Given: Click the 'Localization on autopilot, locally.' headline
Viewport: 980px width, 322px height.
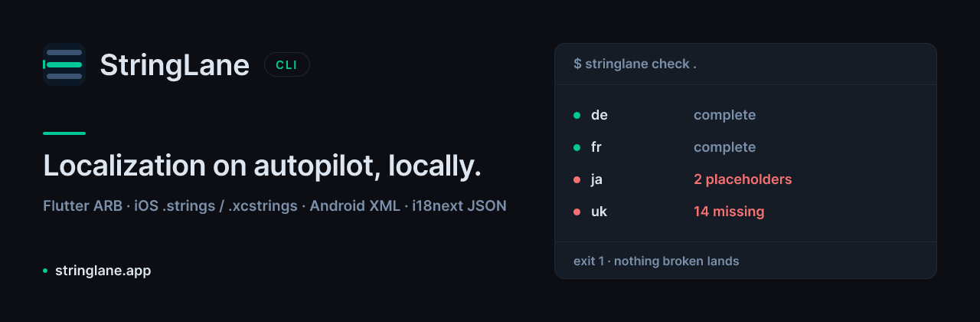Looking at the screenshot, I should coord(262,166).
